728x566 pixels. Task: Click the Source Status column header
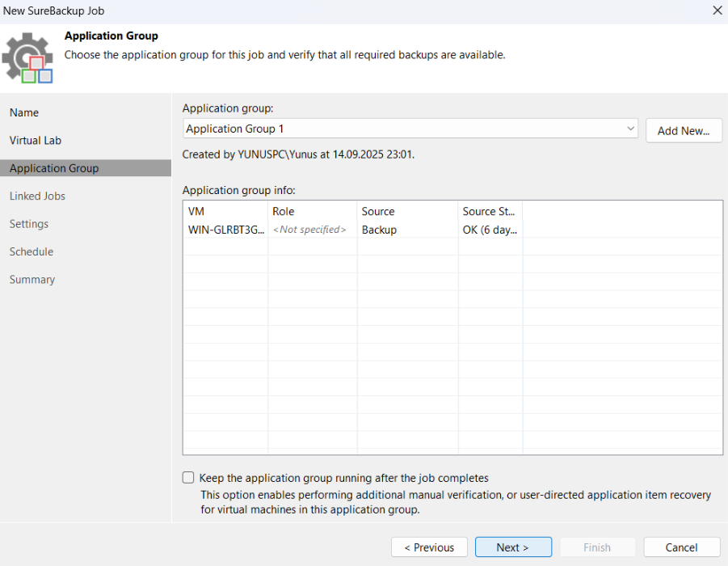coord(489,211)
